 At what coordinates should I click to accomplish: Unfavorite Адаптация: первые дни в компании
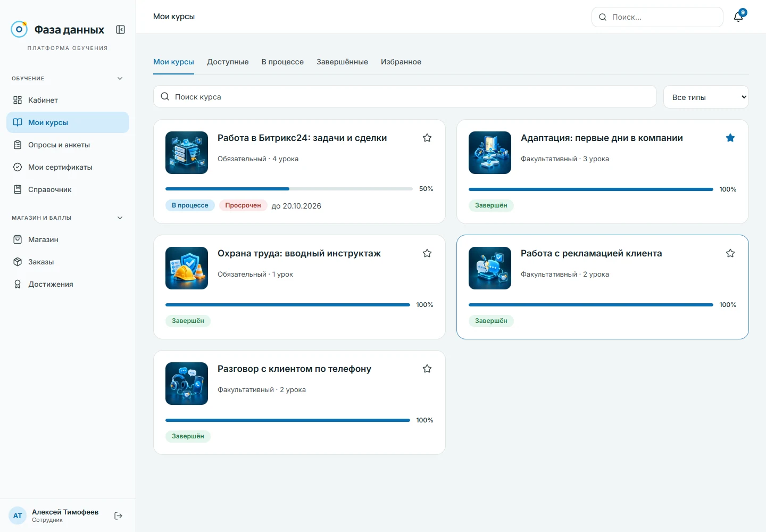pyautogui.click(x=730, y=138)
